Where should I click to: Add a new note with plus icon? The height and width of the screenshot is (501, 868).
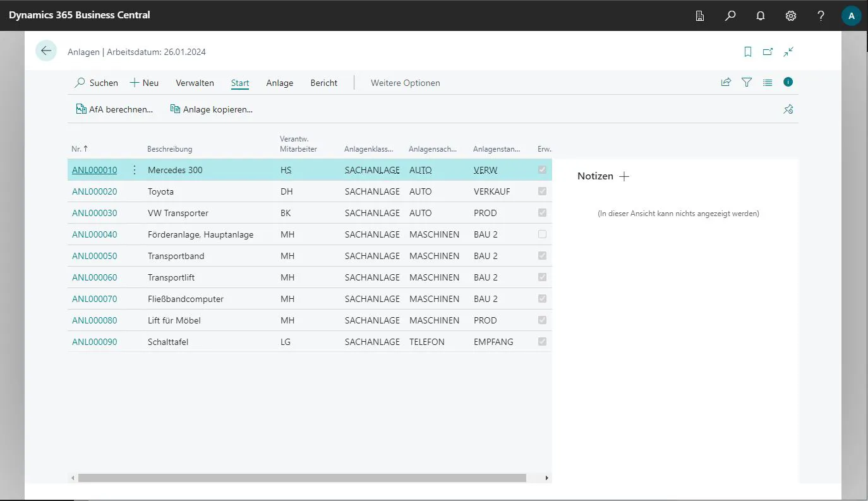pos(624,176)
